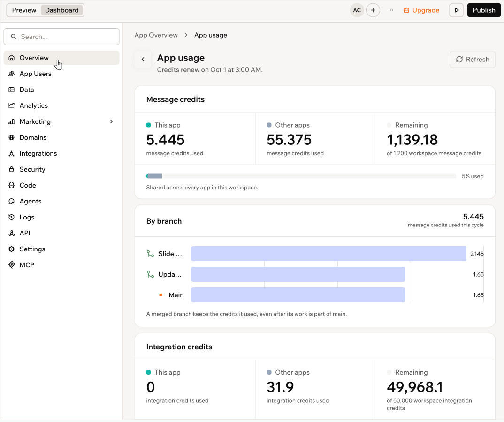Open Settings in sidebar
The image size is (504, 422).
click(61, 249)
